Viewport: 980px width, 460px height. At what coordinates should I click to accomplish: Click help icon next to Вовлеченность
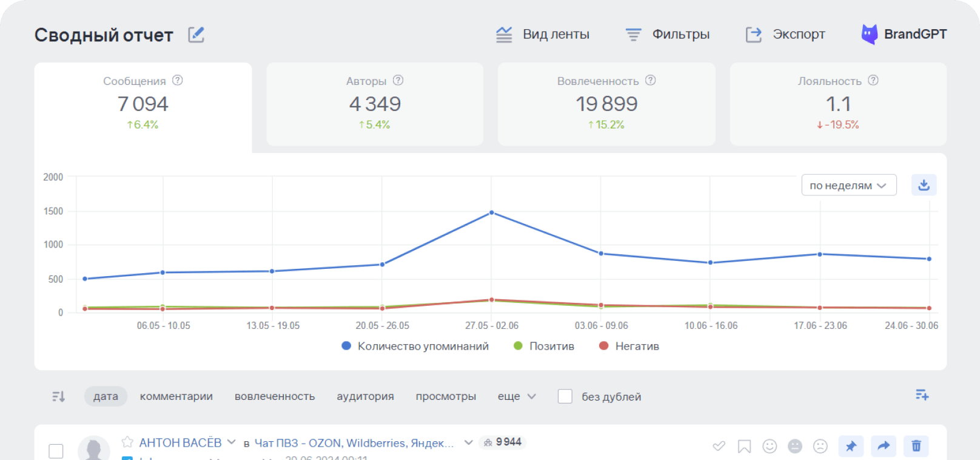point(651,80)
